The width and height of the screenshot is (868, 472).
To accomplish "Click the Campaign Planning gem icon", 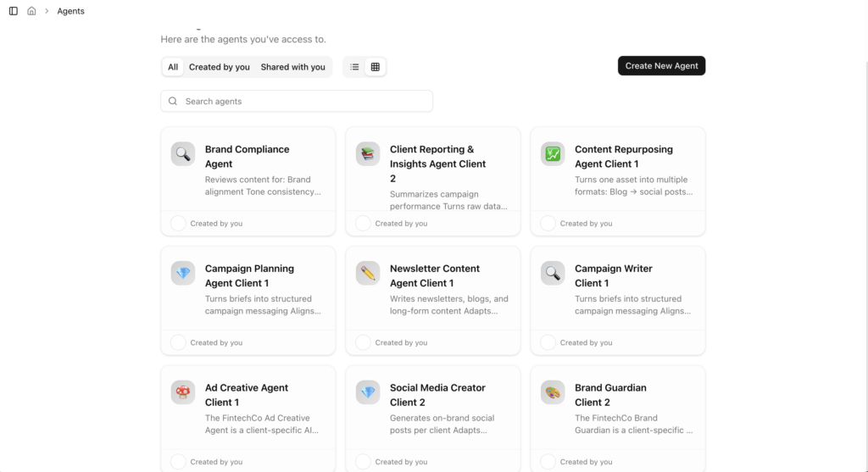I will [182, 273].
